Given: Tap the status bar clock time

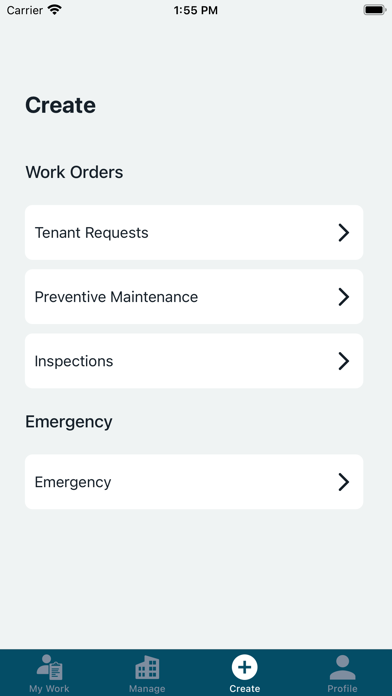Looking at the screenshot, I should point(196,11).
